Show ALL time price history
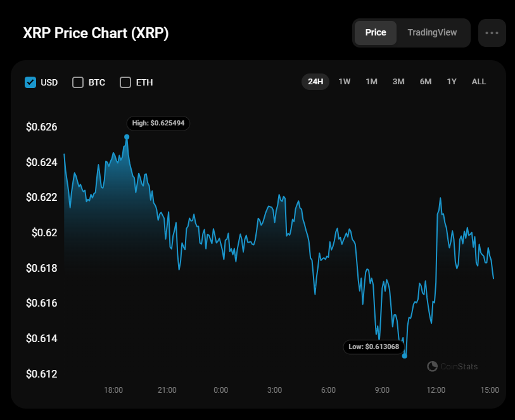Viewport: 515px width, 420px height. (x=479, y=82)
